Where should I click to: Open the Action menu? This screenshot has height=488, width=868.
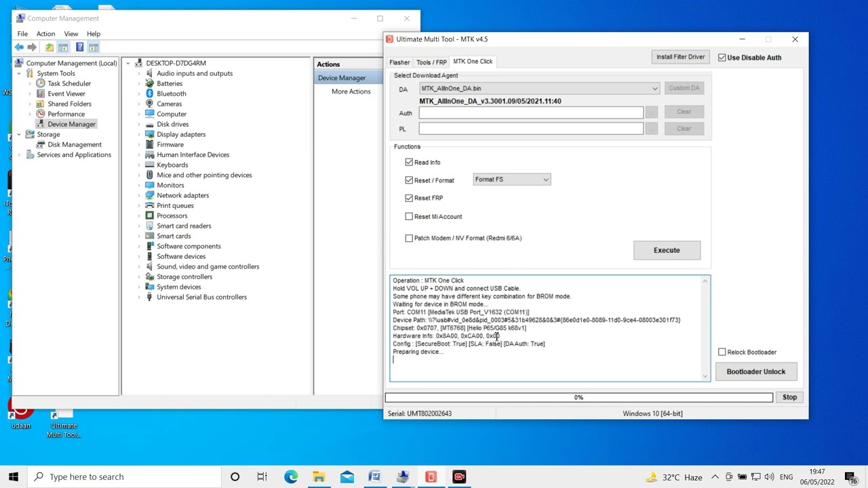point(45,34)
